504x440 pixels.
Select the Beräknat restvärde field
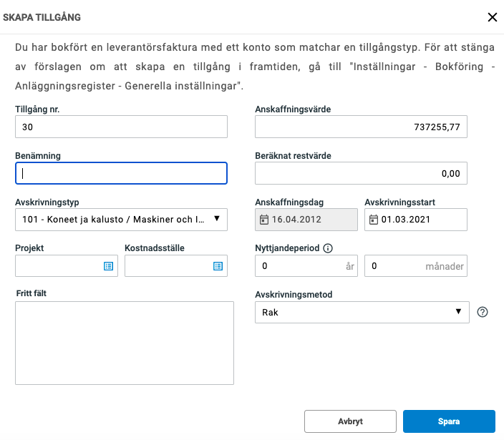(361, 173)
